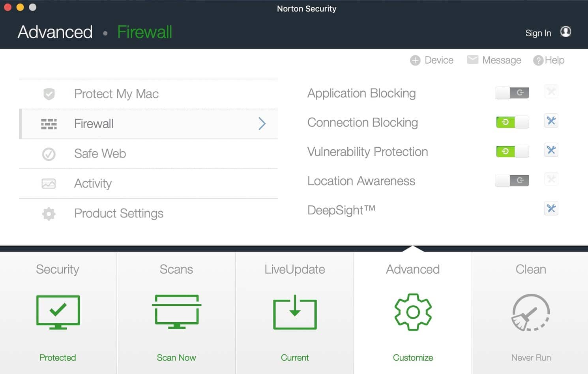Click the user account profile icon
588x374 pixels.
point(566,32)
